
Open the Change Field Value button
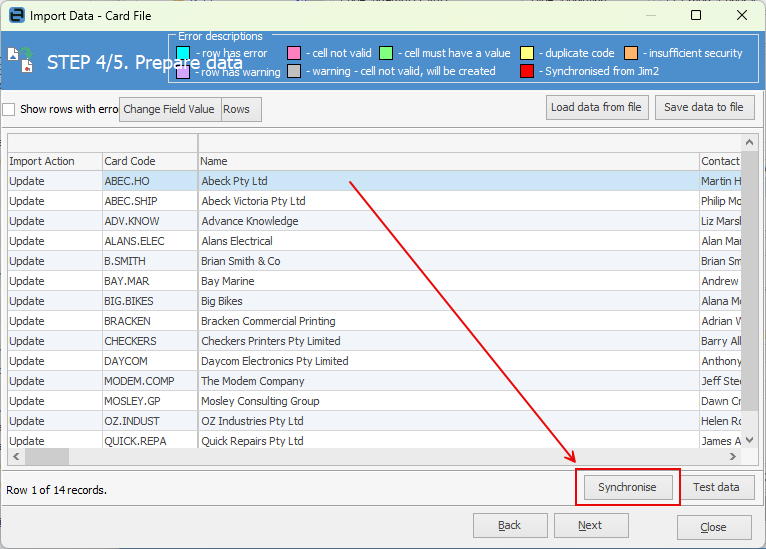[170, 109]
